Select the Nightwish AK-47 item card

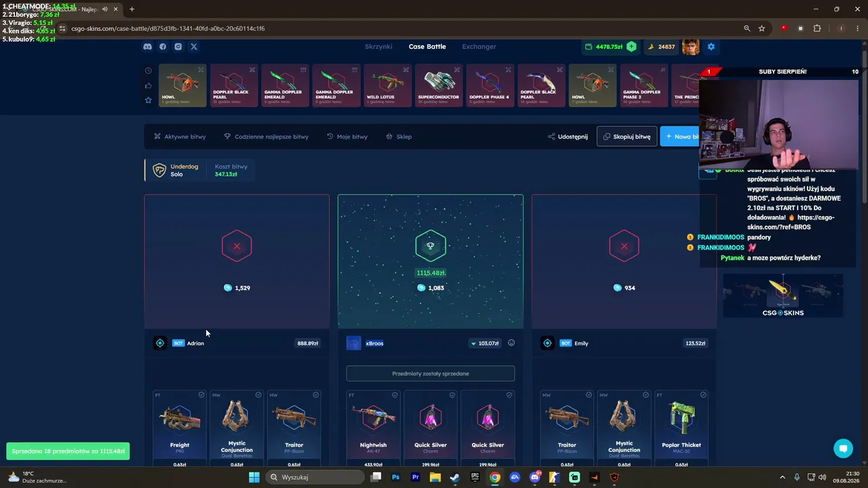[374, 428]
